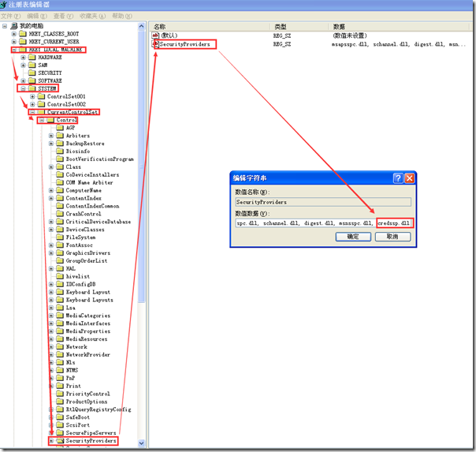Collapse the HKEY_LOCAL_MACHINE branch
The height and width of the screenshot is (452, 476).
[14, 50]
